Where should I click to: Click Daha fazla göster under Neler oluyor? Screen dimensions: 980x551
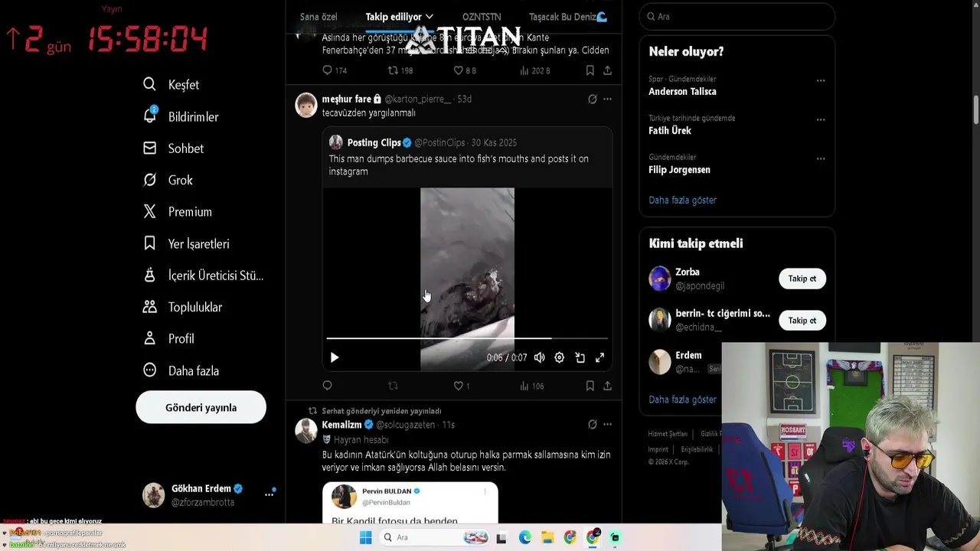pos(682,200)
